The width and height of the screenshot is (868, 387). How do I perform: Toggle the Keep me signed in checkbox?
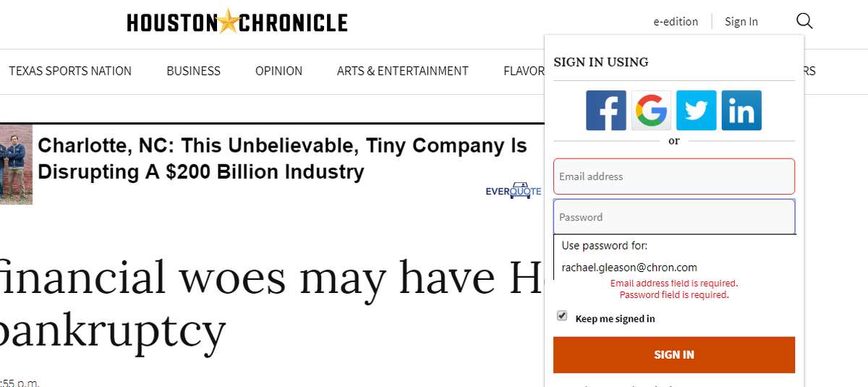click(x=562, y=316)
